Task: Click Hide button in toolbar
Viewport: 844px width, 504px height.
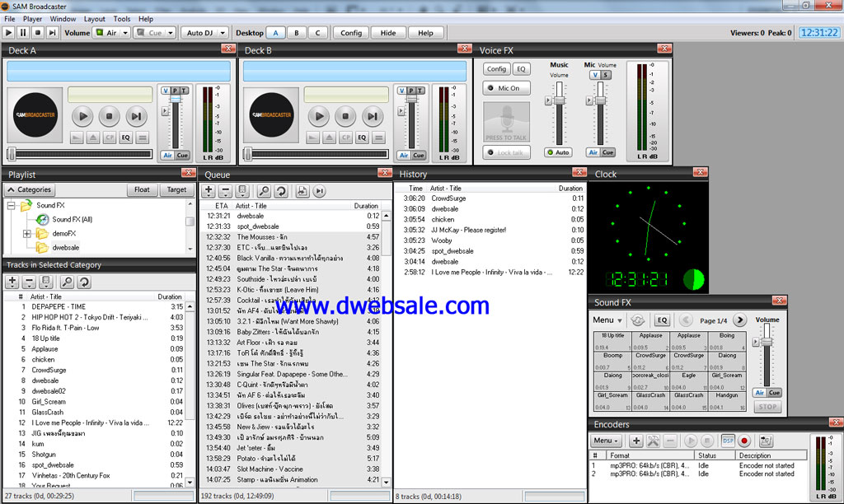Action: point(388,33)
